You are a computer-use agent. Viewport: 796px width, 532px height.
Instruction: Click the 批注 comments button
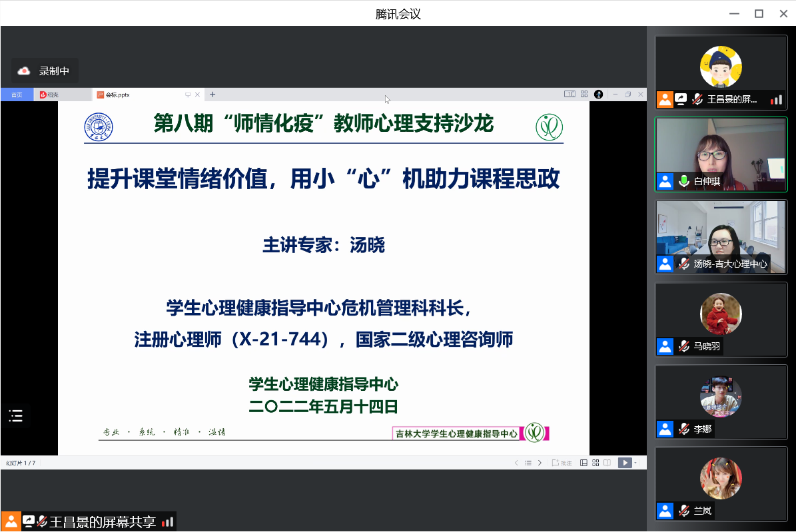point(562,463)
